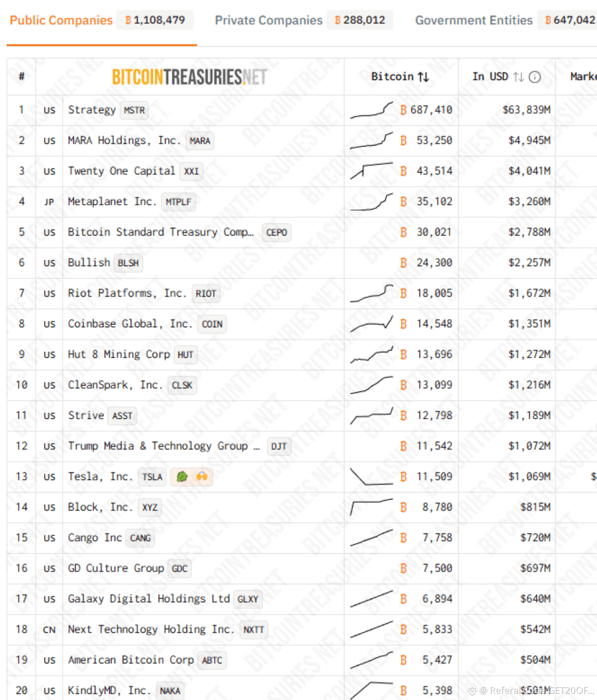Click the MARA ticker badge
The width and height of the screenshot is (597, 700).
click(x=200, y=141)
